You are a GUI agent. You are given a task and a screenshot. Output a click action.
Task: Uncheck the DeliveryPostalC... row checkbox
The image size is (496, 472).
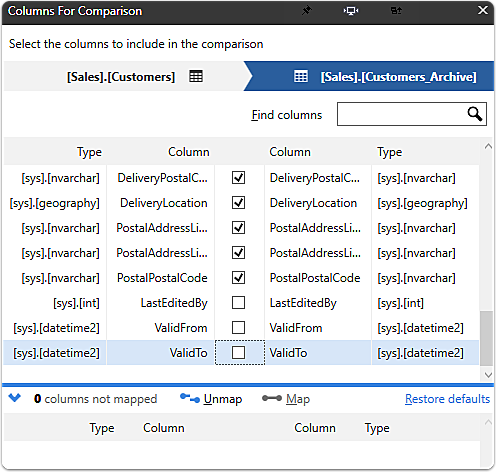click(238, 178)
